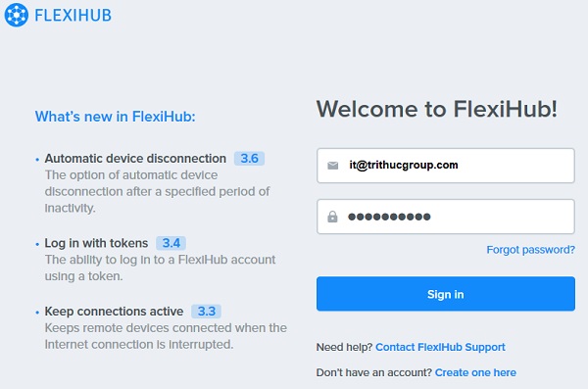Click the blue Sign in button
This screenshot has width=588, height=389.
click(446, 294)
